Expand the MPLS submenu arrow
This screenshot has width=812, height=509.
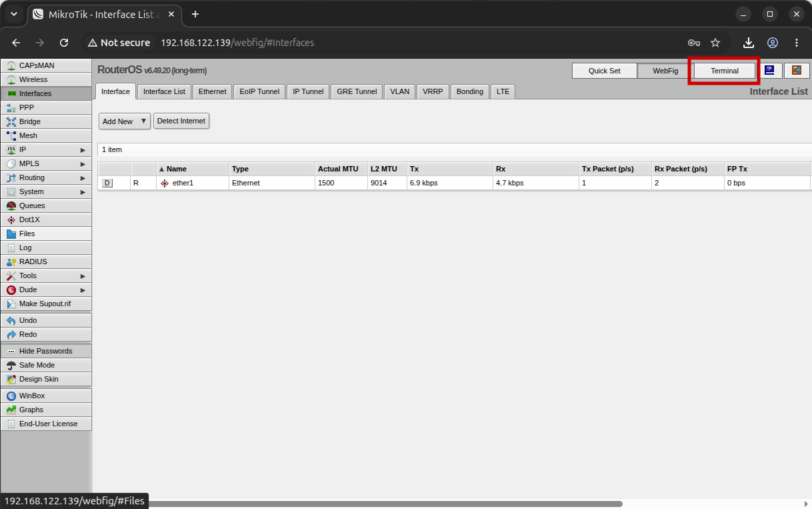point(83,163)
